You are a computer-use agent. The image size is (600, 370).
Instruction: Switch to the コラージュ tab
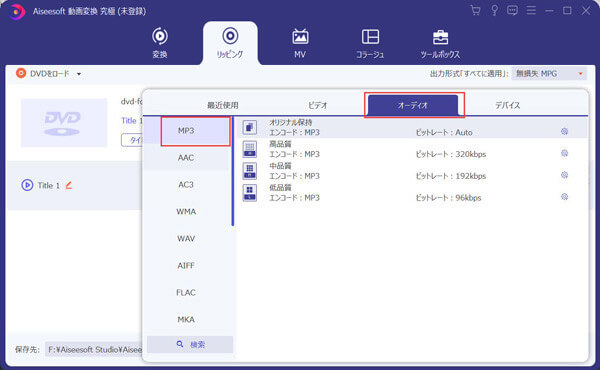coord(370,43)
